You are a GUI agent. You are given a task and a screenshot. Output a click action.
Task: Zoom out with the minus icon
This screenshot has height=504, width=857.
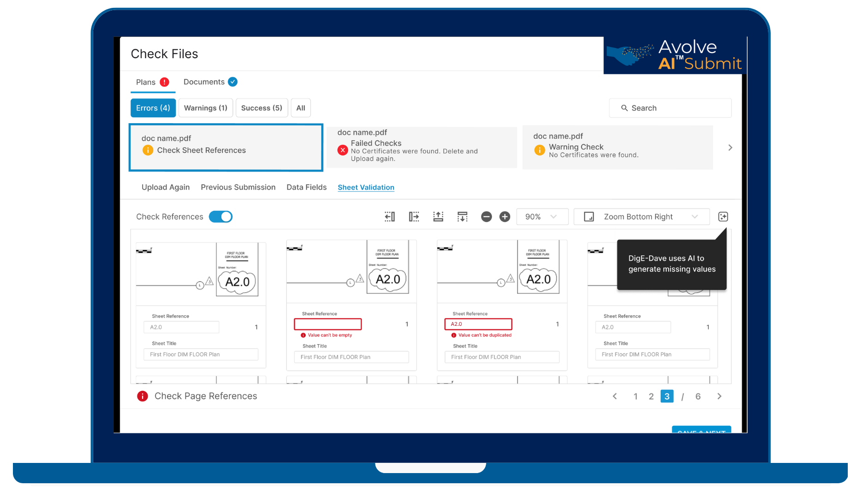486,217
